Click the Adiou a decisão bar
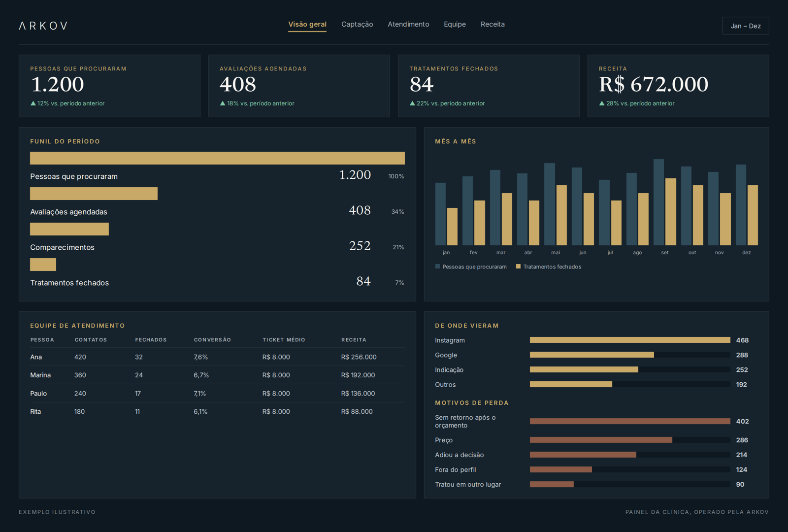The height and width of the screenshot is (532, 788). click(x=583, y=455)
